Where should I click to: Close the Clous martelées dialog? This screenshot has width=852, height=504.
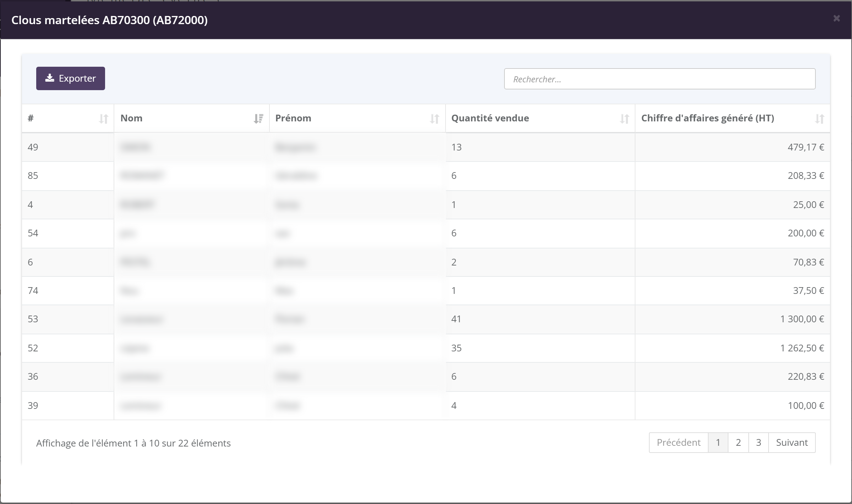click(837, 18)
